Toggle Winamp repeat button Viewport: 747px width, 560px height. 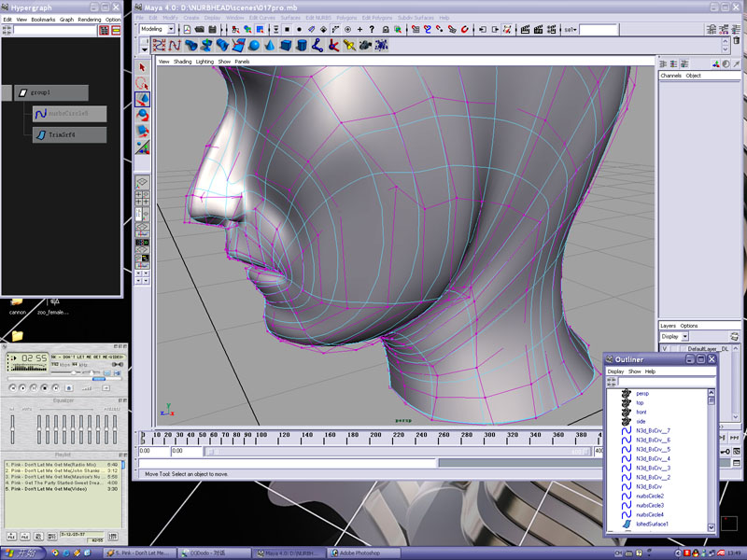click(x=106, y=388)
